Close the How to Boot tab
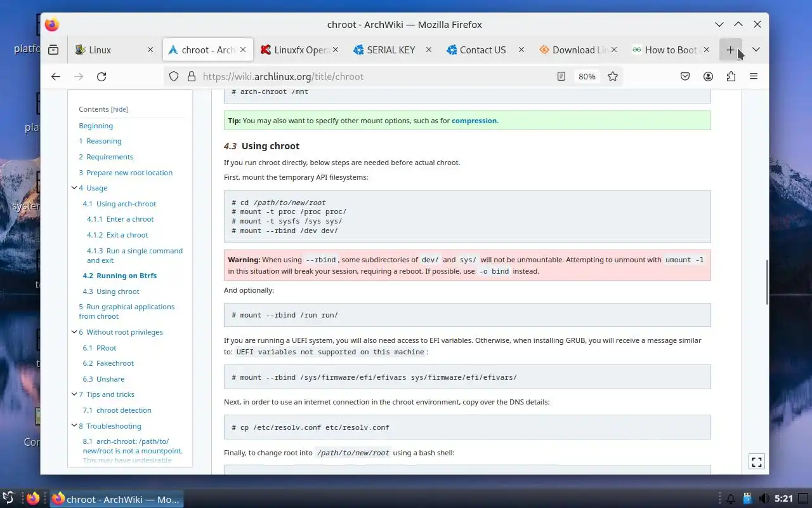This screenshot has height=508, width=812. (707, 50)
